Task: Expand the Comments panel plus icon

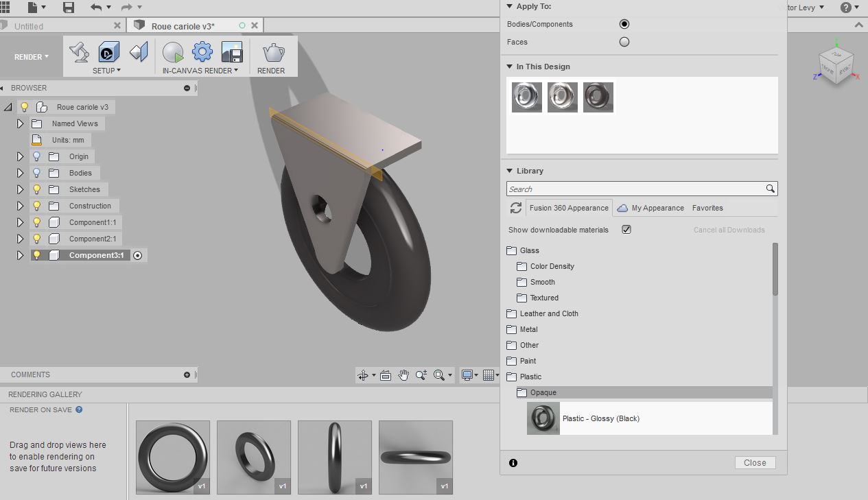Action: (x=187, y=374)
